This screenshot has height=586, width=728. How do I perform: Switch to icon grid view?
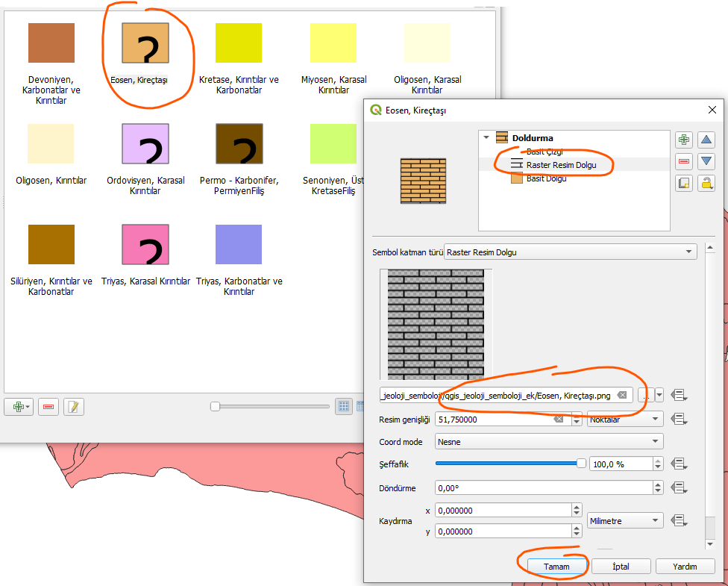pyautogui.click(x=344, y=406)
